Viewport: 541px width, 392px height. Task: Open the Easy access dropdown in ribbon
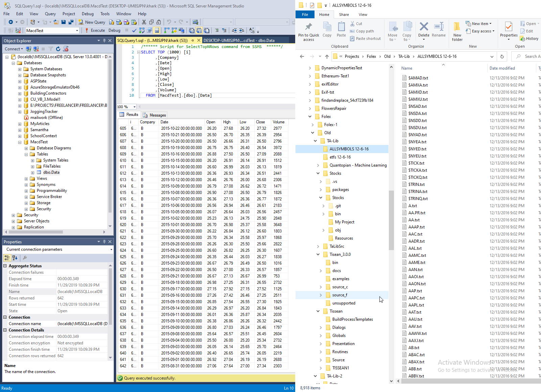pyautogui.click(x=480, y=31)
